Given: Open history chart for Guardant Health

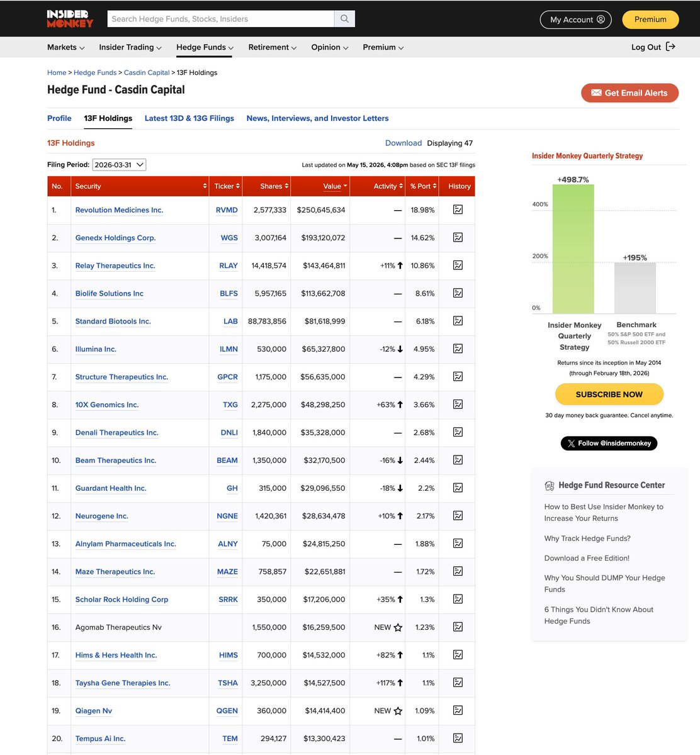Looking at the screenshot, I should (458, 488).
